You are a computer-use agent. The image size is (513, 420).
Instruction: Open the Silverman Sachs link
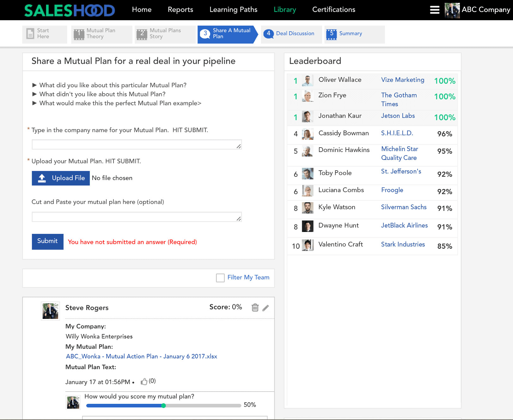pyautogui.click(x=404, y=207)
